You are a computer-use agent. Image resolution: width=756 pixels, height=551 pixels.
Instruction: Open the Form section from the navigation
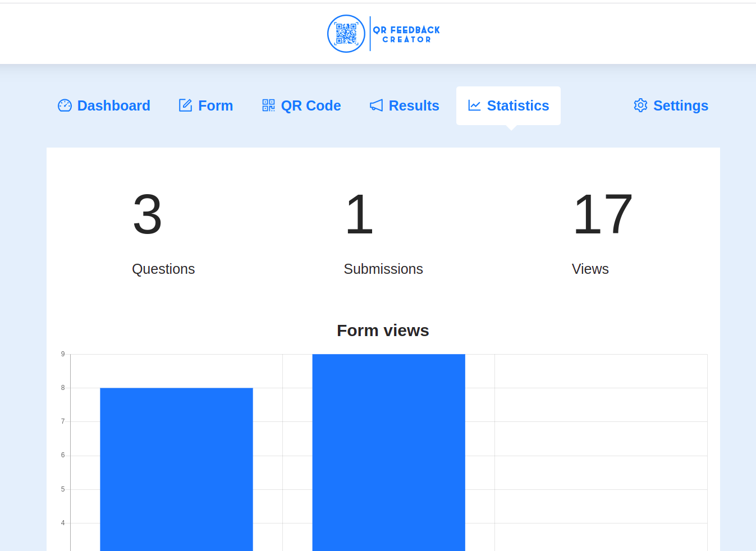[x=215, y=105]
